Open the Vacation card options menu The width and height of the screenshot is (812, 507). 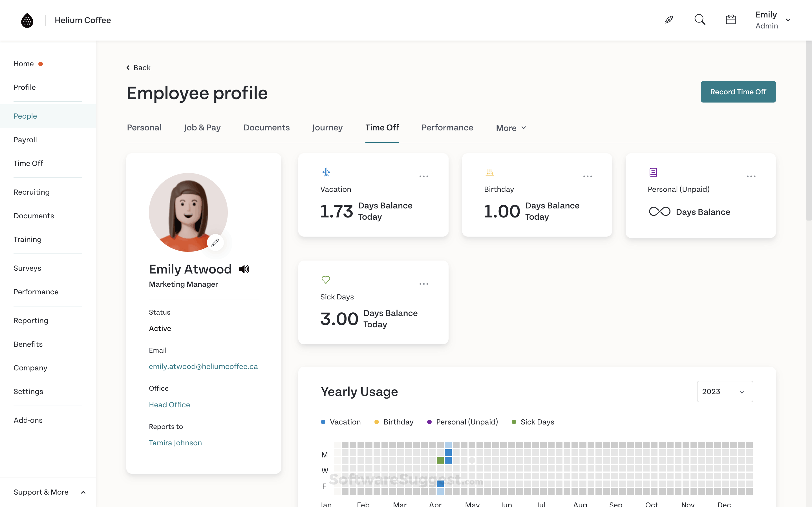point(424,176)
